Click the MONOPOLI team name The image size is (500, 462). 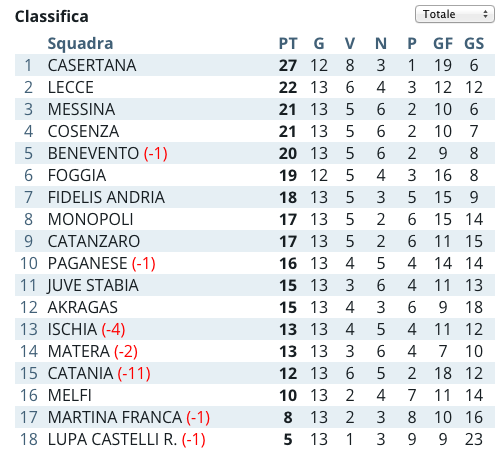coord(91,219)
